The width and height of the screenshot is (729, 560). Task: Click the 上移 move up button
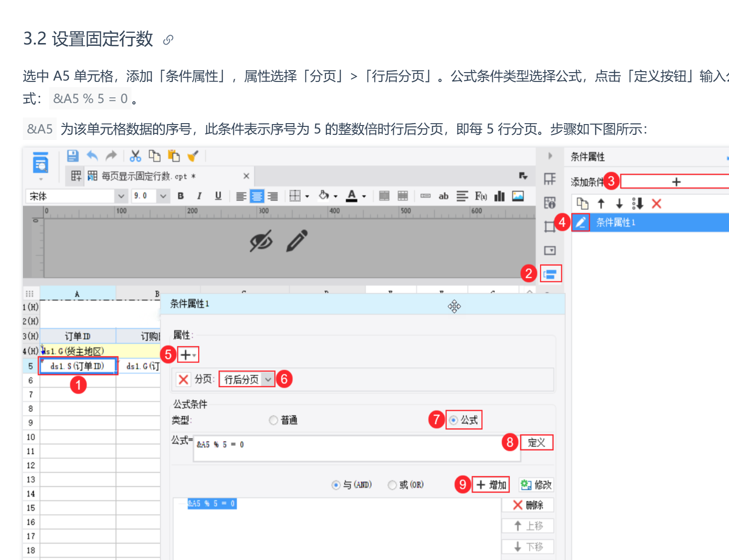click(x=528, y=526)
